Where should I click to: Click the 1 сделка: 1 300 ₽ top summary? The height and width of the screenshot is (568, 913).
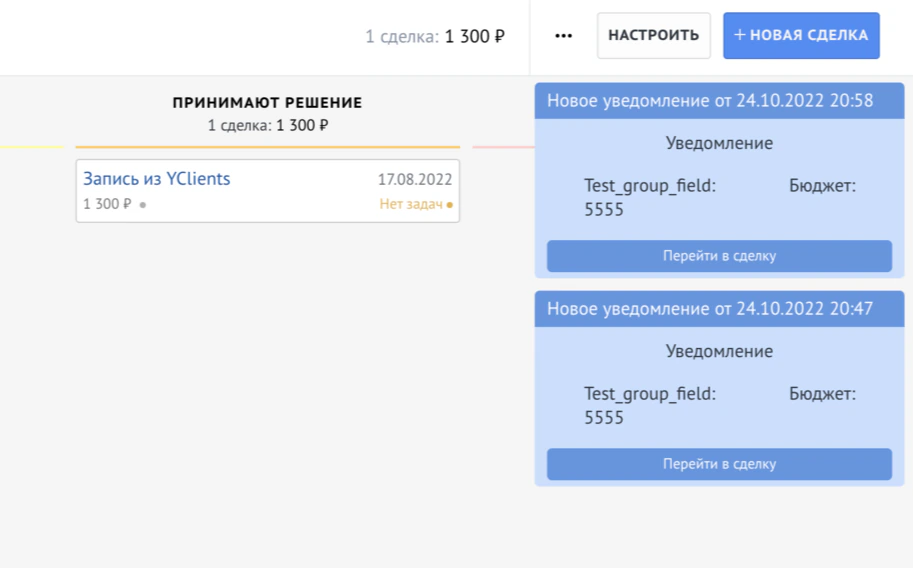point(434,37)
